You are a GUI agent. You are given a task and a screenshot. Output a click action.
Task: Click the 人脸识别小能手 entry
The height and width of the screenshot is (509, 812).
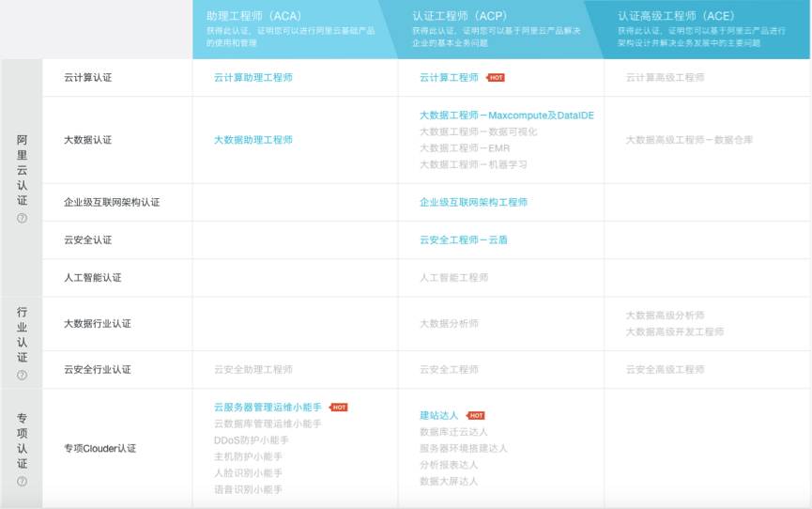coord(248,473)
